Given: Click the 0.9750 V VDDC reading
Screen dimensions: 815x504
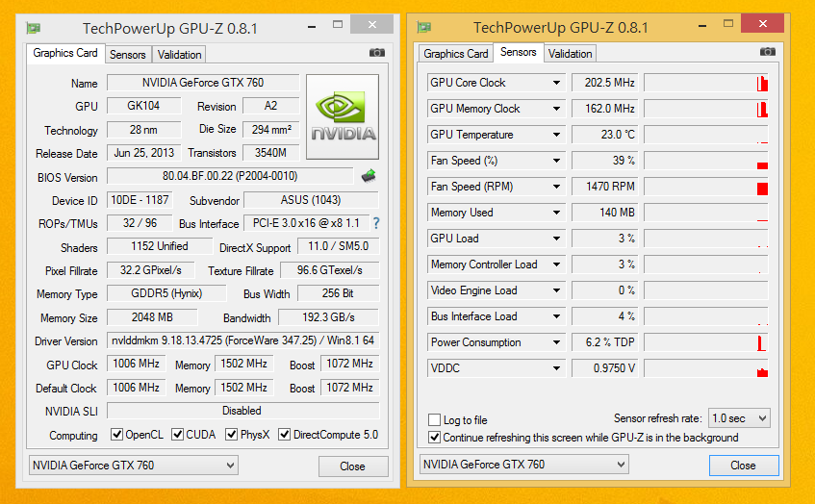Looking at the screenshot, I should point(605,368).
